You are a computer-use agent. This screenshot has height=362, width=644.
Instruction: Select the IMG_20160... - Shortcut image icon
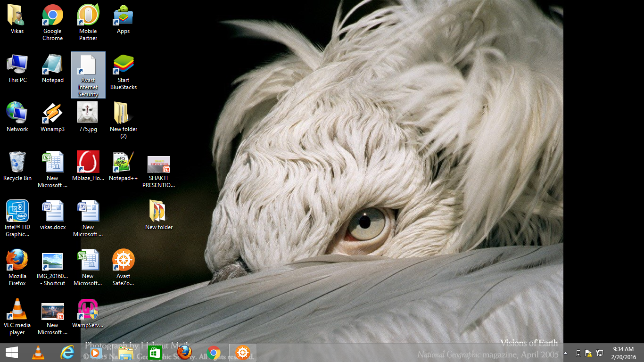pos(53,269)
